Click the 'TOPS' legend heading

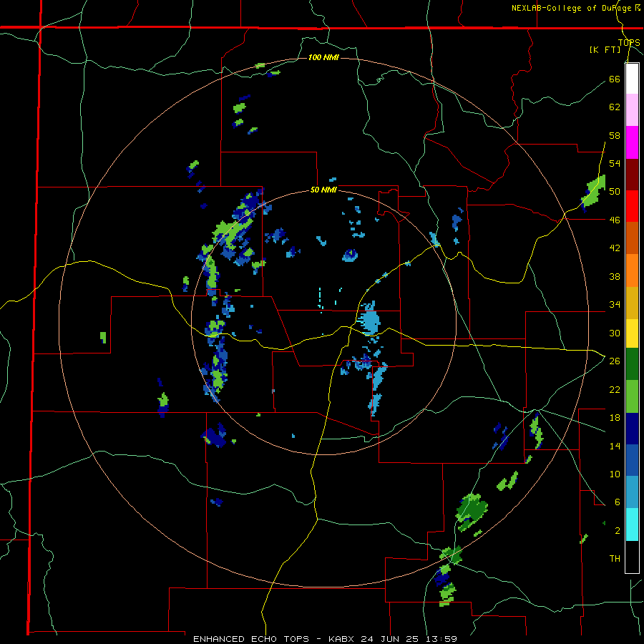(x=629, y=43)
